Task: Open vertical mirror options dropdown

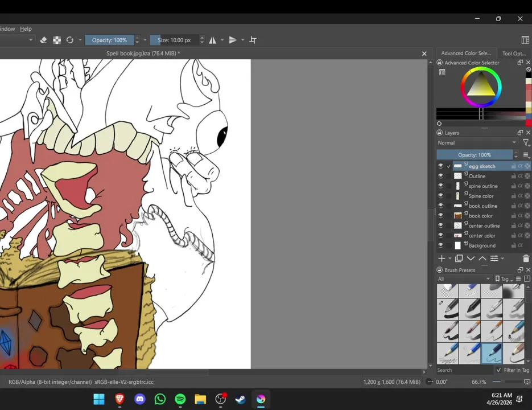Action: (242, 40)
